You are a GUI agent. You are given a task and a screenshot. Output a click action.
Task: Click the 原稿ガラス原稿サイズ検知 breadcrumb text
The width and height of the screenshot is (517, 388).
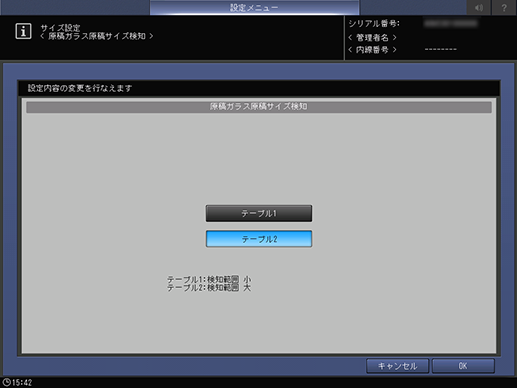97,36
